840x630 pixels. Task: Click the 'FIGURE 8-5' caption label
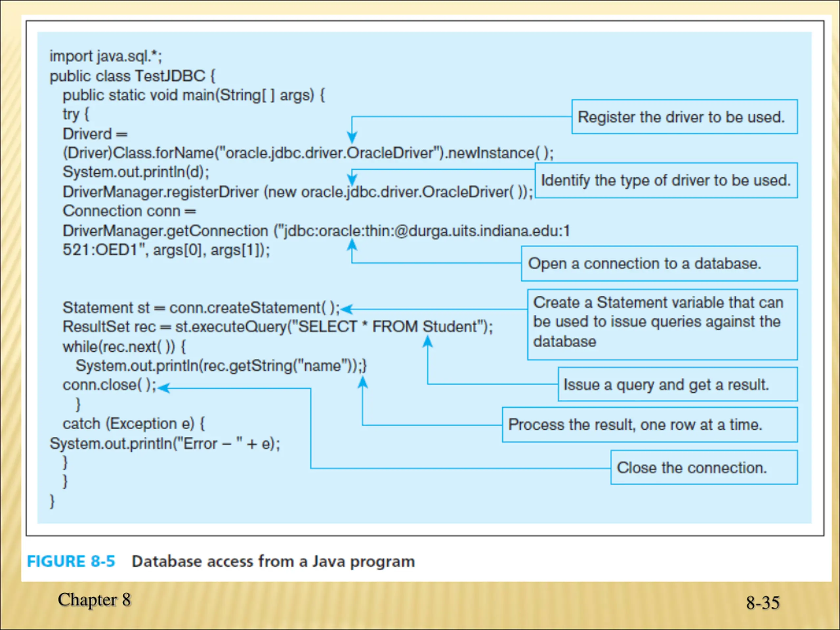click(x=71, y=561)
